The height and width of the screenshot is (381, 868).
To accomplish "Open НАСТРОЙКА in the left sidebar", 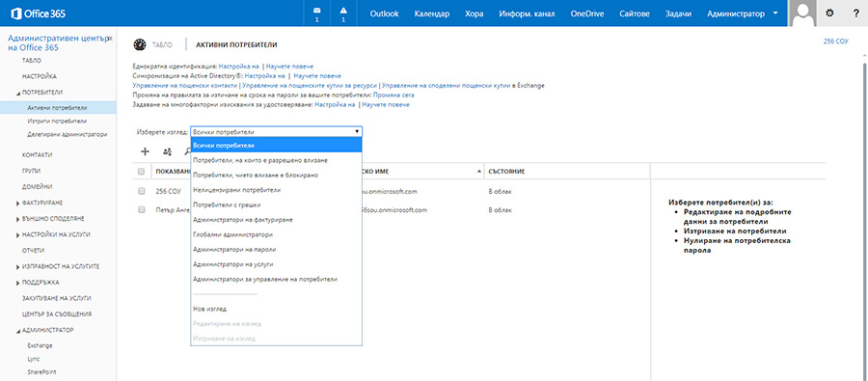I will [x=39, y=76].
